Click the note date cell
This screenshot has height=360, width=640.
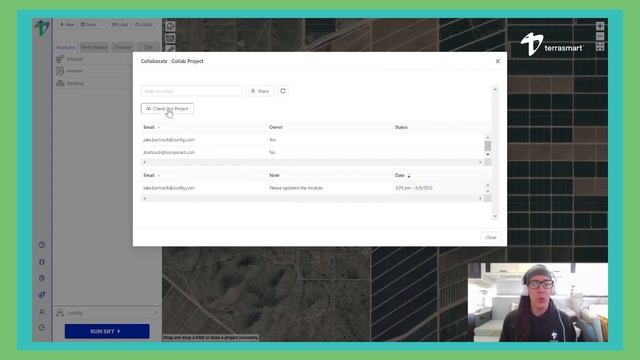(x=414, y=188)
